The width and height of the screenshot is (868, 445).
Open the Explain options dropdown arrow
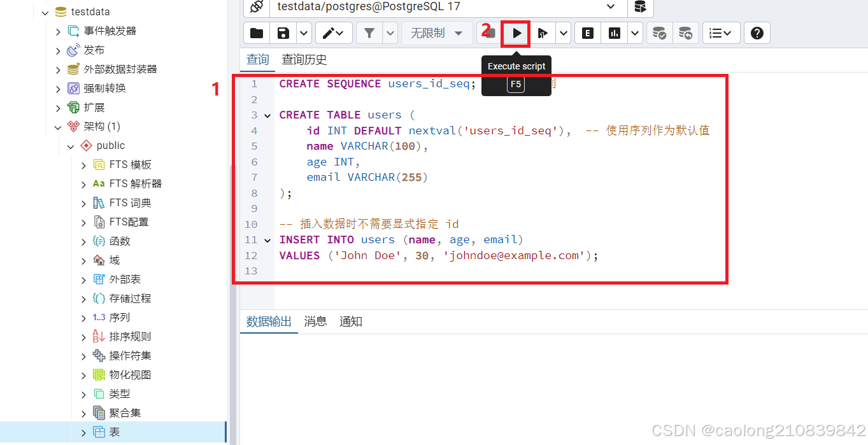click(x=635, y=33)
